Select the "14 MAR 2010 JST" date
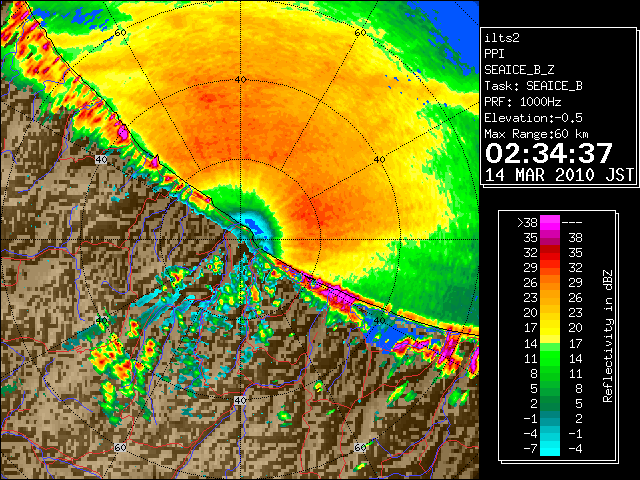The height and width of the screenshot is (480, 640). click(559, 175)
